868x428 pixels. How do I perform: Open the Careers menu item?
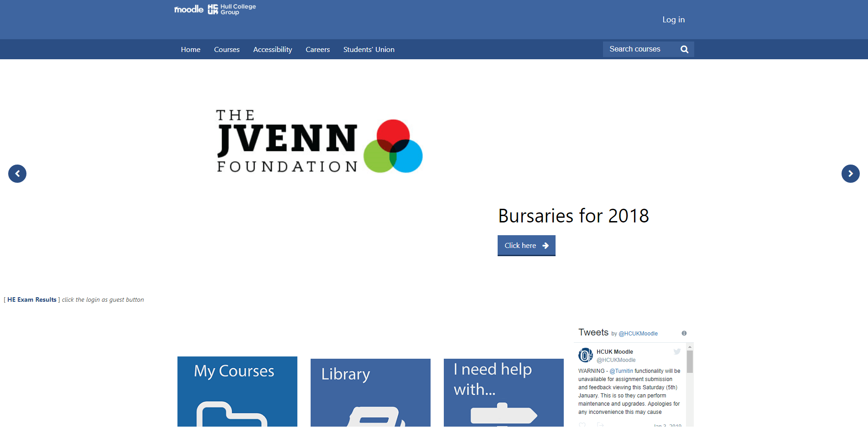[x=317, y=50]
